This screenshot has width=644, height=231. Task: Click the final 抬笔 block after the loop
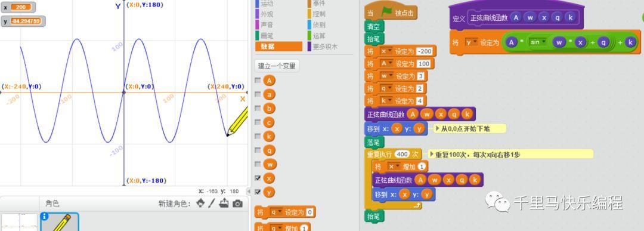pos(373,216)
